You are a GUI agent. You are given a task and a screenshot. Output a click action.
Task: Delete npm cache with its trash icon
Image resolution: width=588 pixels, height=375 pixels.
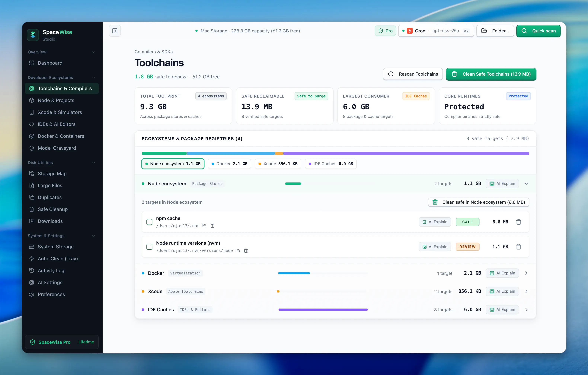[518, 222]
